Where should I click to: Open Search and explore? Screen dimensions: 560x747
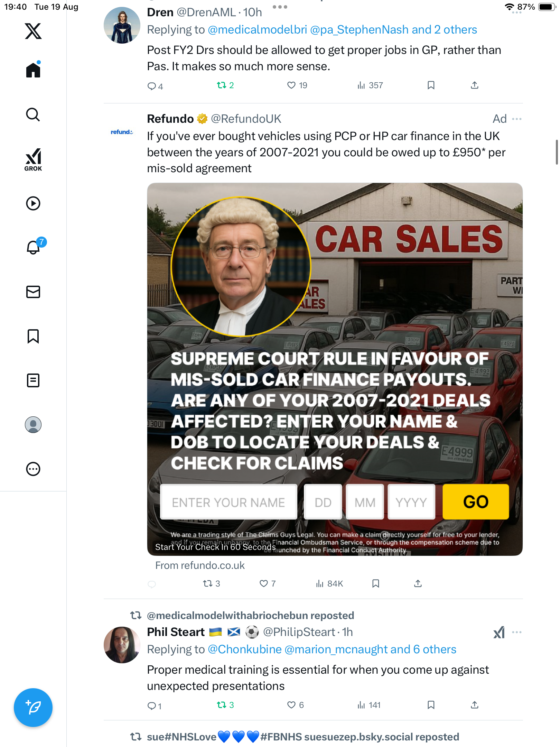pyautogui.click(x=33, y=115)
